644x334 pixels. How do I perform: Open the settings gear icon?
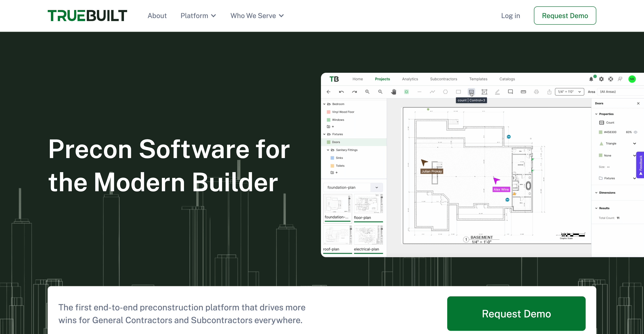coord(601,79)
